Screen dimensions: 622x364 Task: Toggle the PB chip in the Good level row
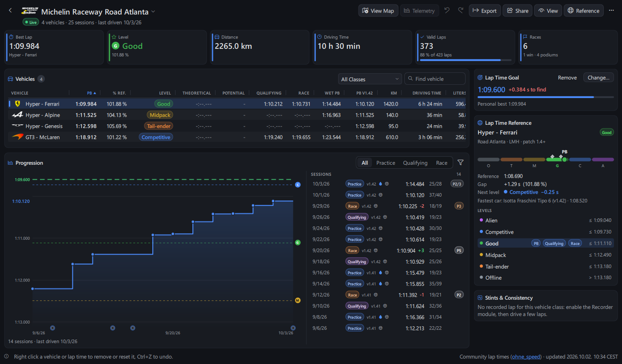536,243
